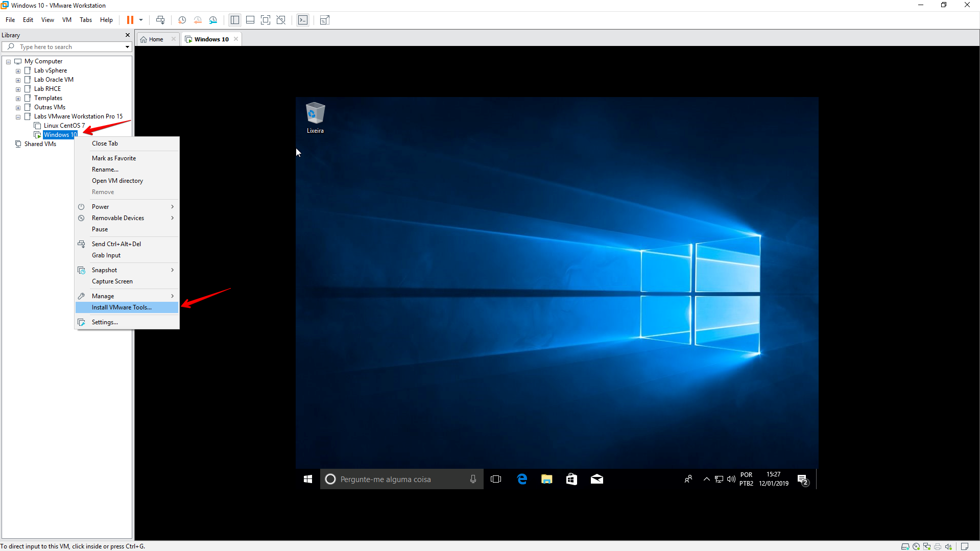
Task: Collapse the Labs VMware Workstation Pro 15 folder
Action: pos(18,117)
